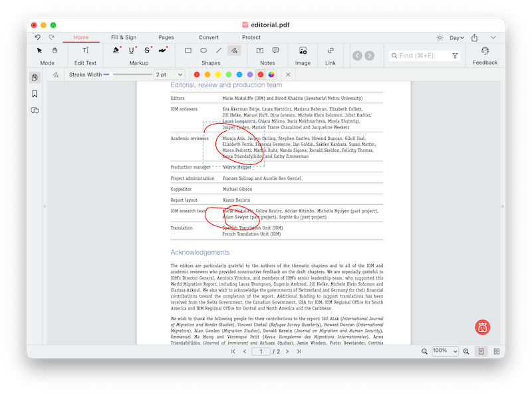The width and height of the screenshot is (532, 394).
Task: Pick the purple color swatch
Action: pos(250,75)
